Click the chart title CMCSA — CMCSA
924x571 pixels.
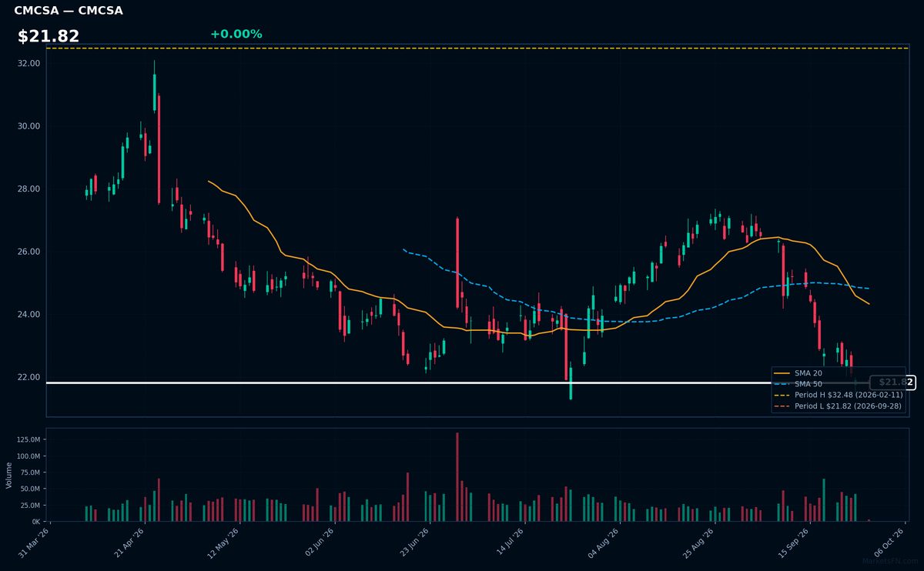pos(69,11)
